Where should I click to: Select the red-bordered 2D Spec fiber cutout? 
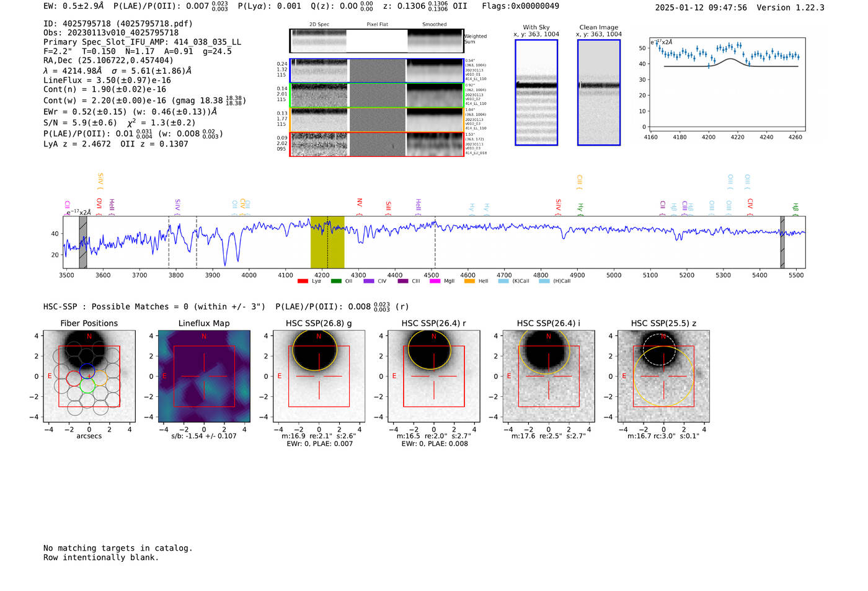pos(319,144)
